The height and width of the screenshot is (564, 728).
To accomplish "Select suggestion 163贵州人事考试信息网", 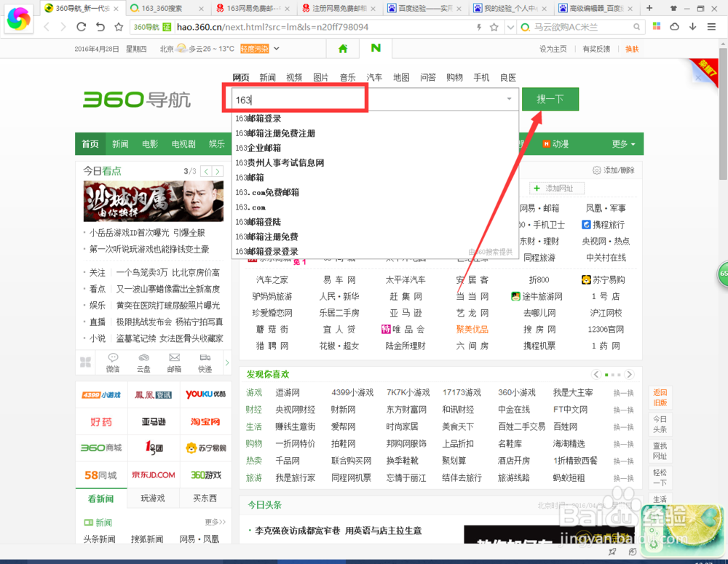I will point(279,163).
